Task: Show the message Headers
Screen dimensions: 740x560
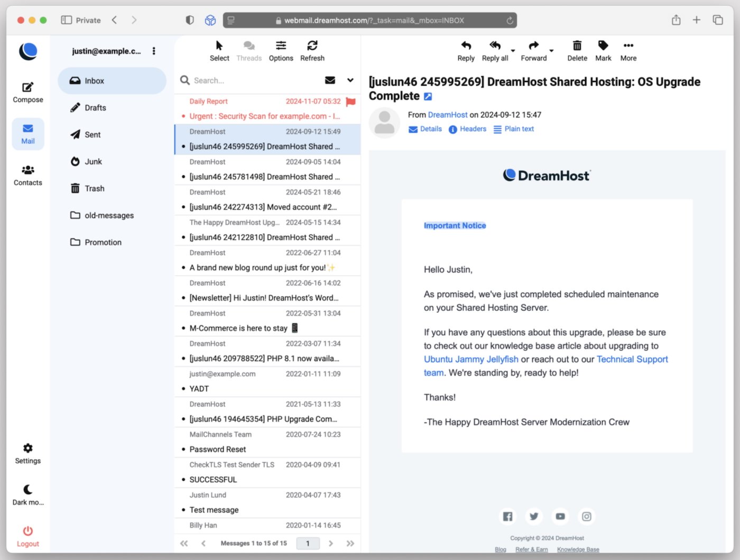Action: (x=467, y=128)
